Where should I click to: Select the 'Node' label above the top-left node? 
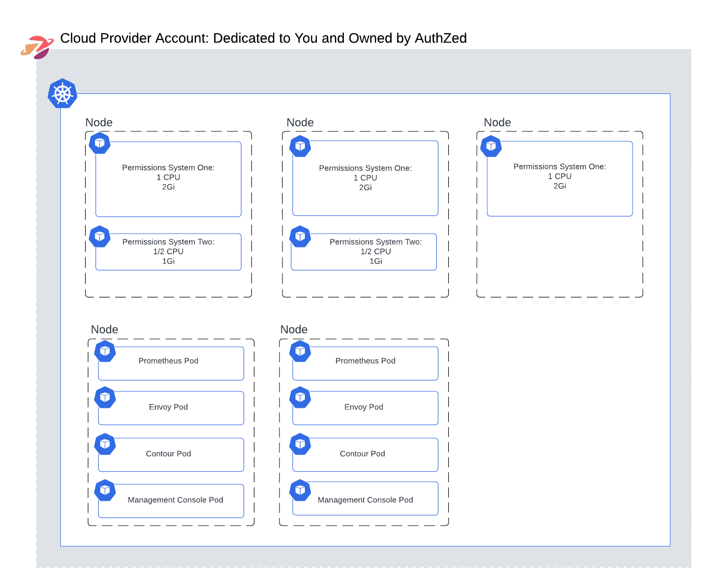pyautogui.click(x=99, y=122)
